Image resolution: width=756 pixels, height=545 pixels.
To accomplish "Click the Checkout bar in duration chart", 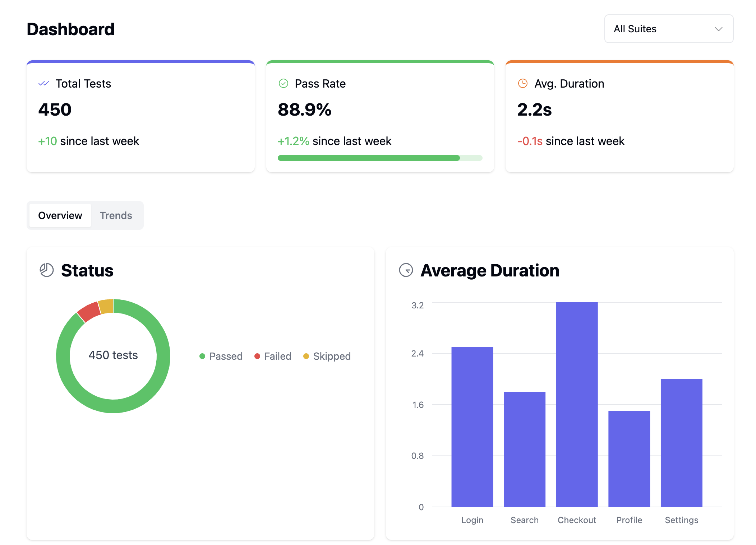I will (x=577, y=405).
